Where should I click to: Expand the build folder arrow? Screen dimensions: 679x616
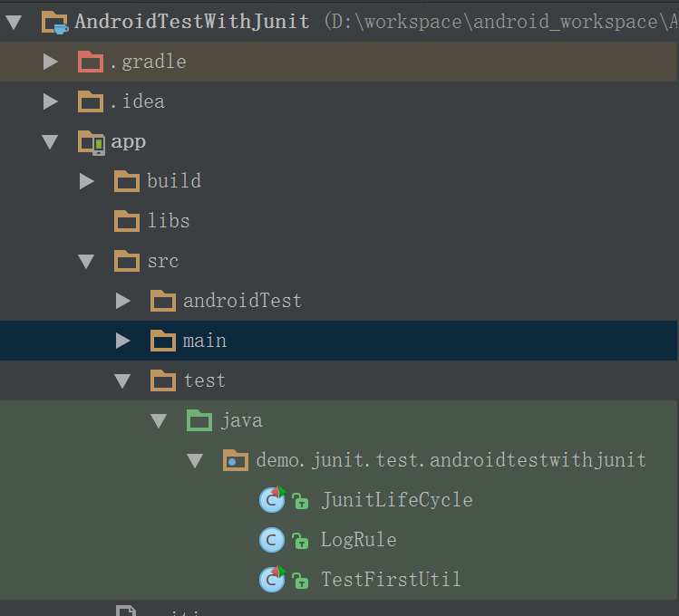[x=87, y=181]
